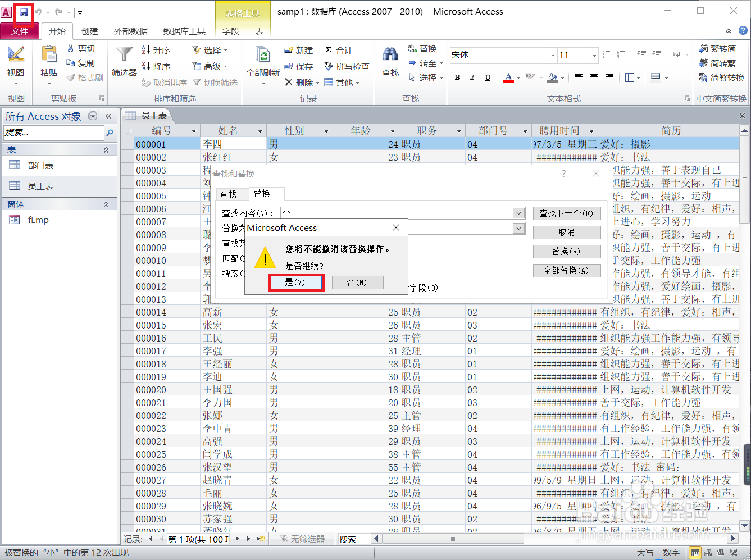Collapse the 表 group in navigation pane
The height and width of the screenshot is (560, 751).
coord(106,150)
